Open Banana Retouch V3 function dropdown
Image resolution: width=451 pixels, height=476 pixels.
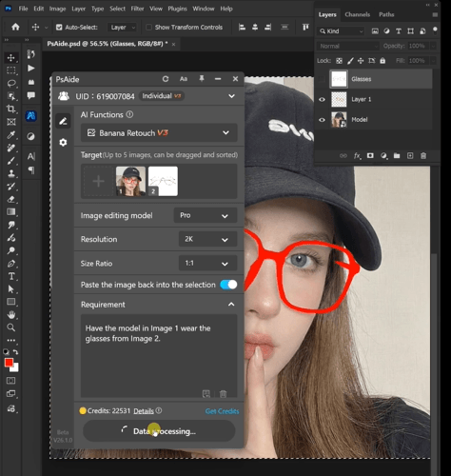click(x=159, y=132)
